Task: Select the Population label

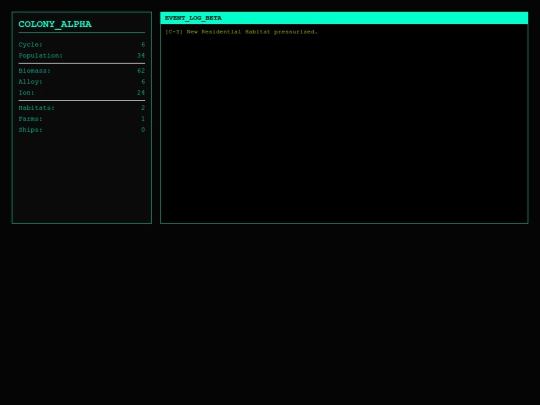Action: point(41,56)
